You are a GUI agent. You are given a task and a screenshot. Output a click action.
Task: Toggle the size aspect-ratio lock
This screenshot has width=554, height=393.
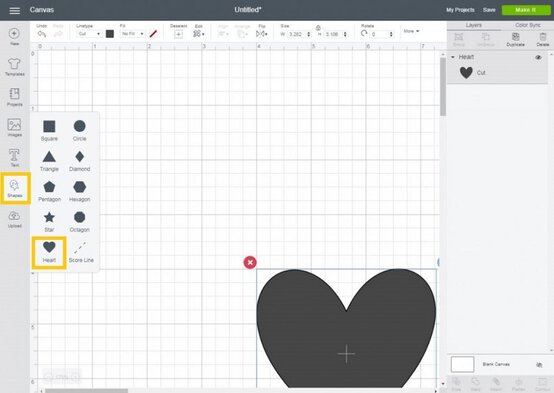[318, 28]
